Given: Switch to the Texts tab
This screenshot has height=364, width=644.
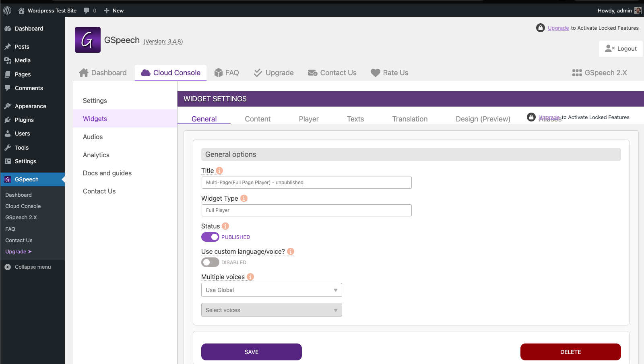Looking at the screenshot, I should [355, 119].
